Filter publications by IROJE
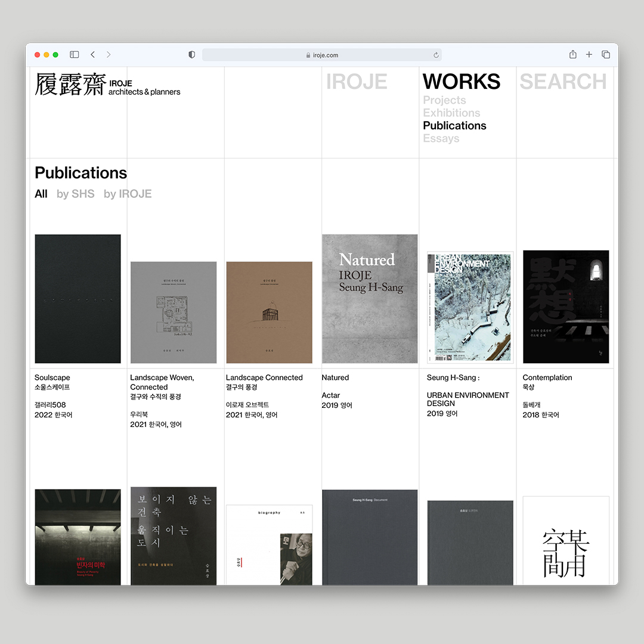The height and width of the screenshot is (644, 644). tap(128, 194)
